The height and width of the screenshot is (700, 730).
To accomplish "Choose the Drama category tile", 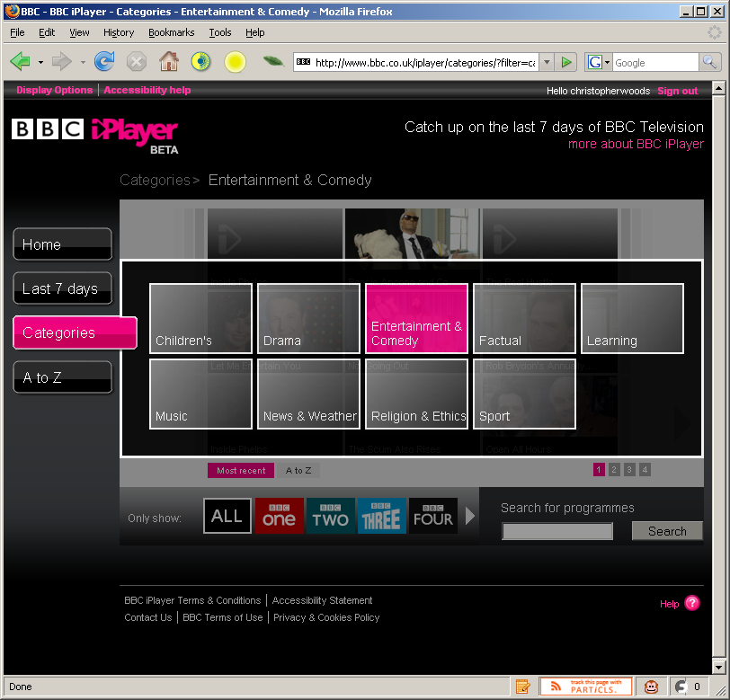I will [x=308, y=318].
